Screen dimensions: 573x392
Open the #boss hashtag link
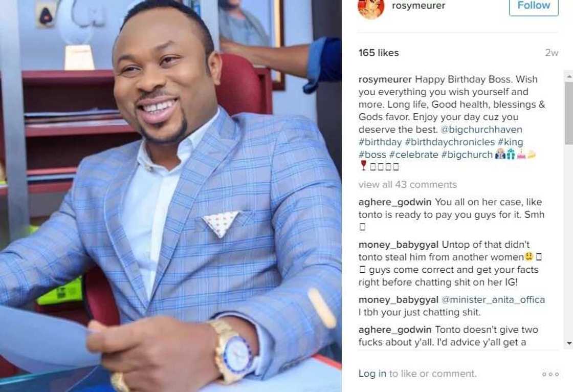[x=372, y=155]
